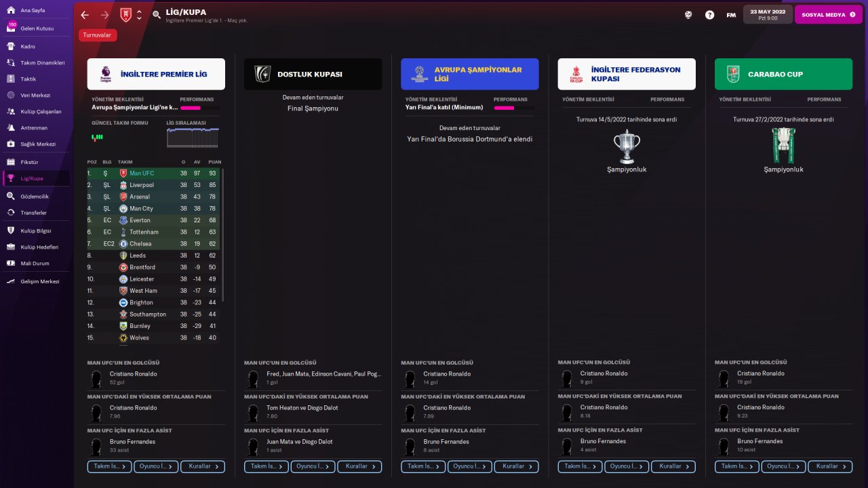The image size is (868, 488).
Task: Click the Antrenman cone icon
Action: 11,127
